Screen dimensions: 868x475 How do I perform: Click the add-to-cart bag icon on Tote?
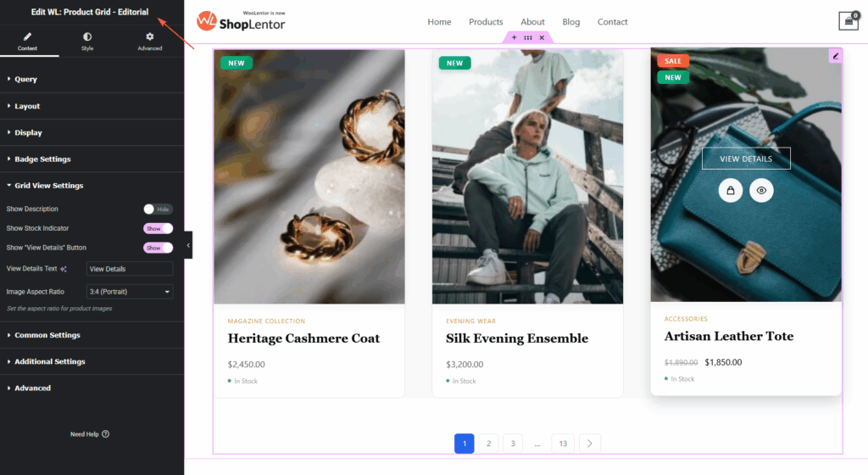tap(730, 191)
